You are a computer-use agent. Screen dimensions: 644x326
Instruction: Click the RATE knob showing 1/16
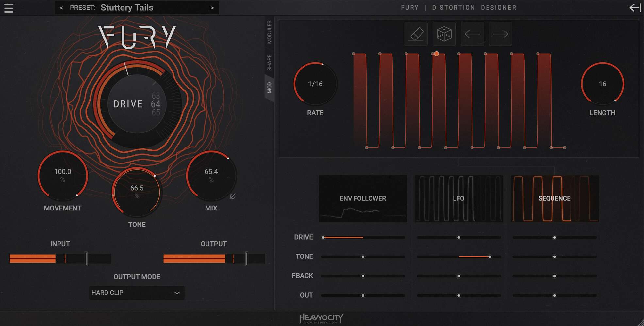(x=315, y=84)
